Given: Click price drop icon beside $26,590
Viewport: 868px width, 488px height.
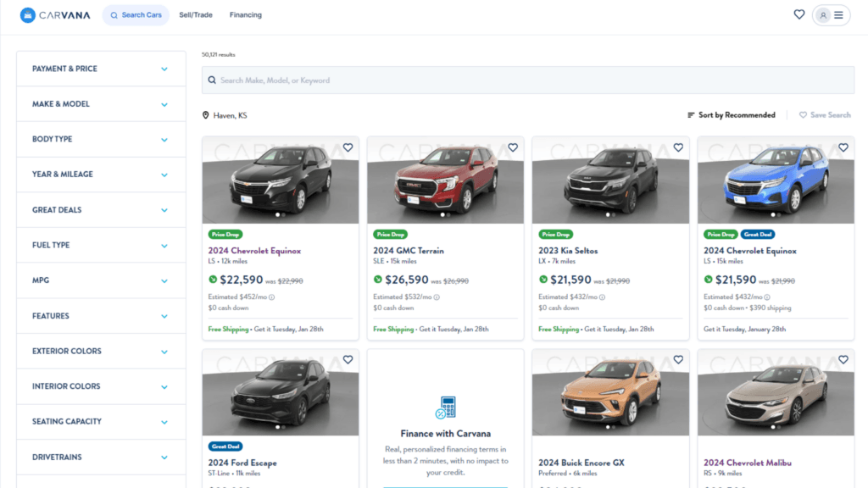Looking at the screenshot, I should click(x=377, y=280).
